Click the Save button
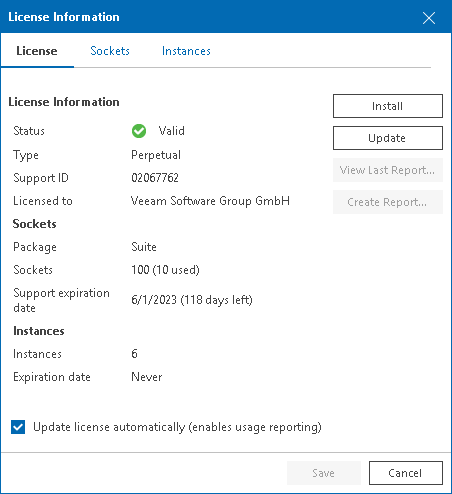 click(324, 473)
